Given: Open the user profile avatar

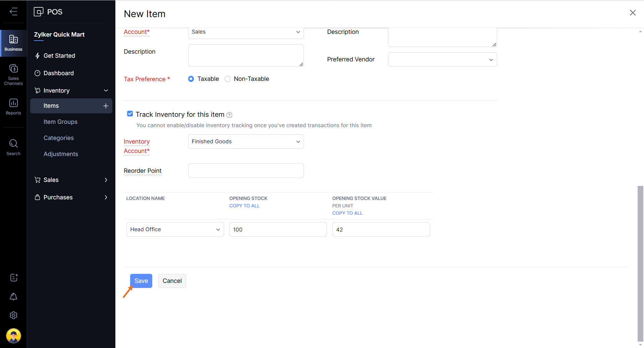Looking at the screenshot, I should [x=13, y=336].
